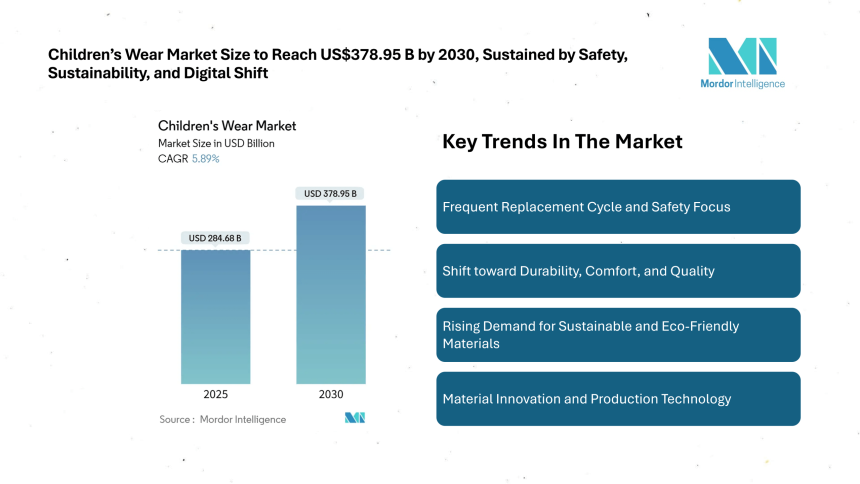The height and width of the screenshot is (484, 860).
Task: Click the USD 378.95 B data label
Action: click(x=330, y=193)
